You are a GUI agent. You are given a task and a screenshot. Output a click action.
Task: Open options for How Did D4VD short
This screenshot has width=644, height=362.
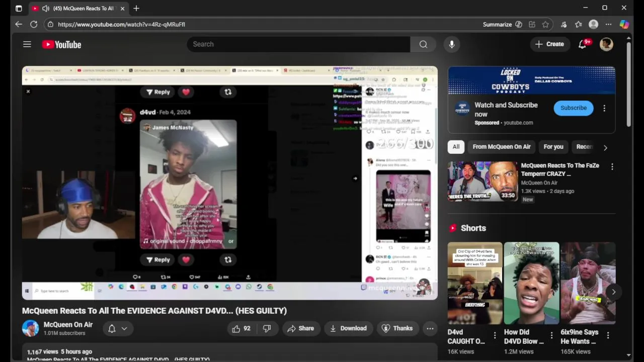pos(551,335)
